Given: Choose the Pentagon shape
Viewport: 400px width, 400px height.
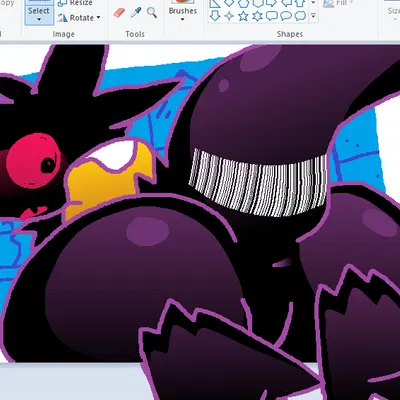Looking at the screenshot, I should [x=243, y=3].
